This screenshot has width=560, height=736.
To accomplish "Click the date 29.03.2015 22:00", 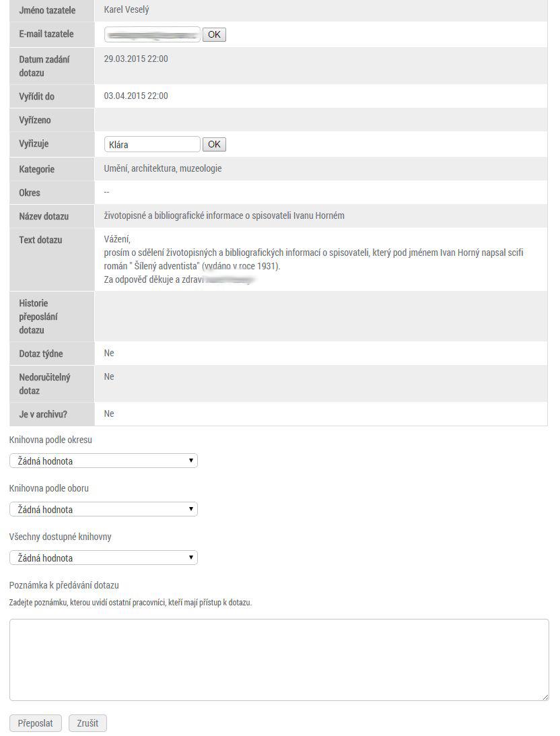I will pyautogui.click(x=136, y=59).
